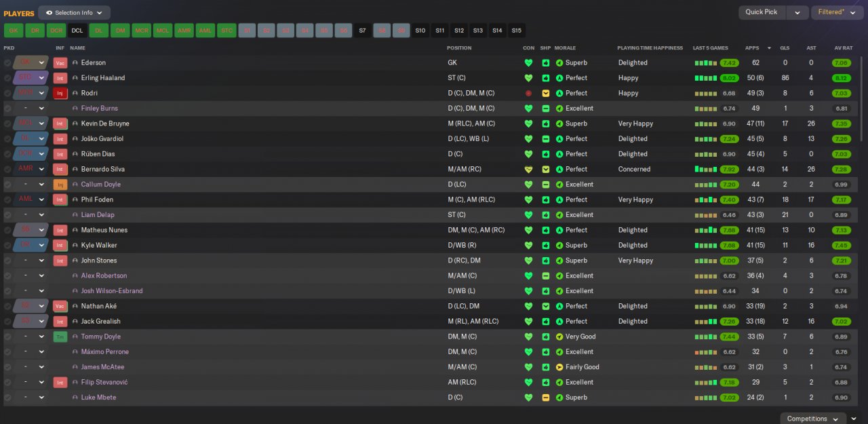Click Jack Grealish's Perfect morale icon
This screenshot has width=868, height=424.
559,322
